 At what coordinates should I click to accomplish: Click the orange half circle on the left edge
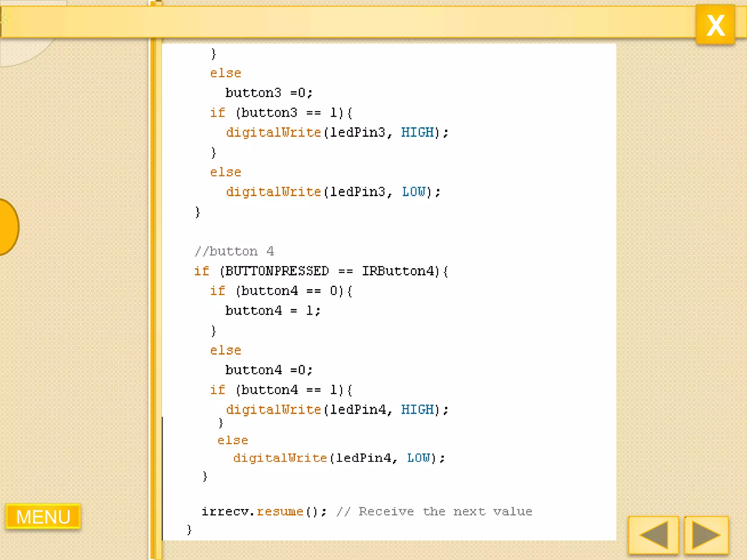click(x=8, y=227)
